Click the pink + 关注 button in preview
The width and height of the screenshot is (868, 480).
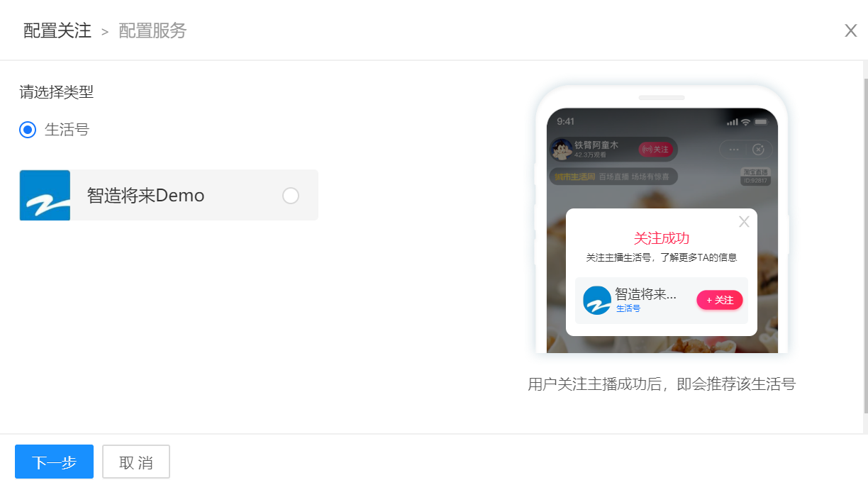[720, 300]
